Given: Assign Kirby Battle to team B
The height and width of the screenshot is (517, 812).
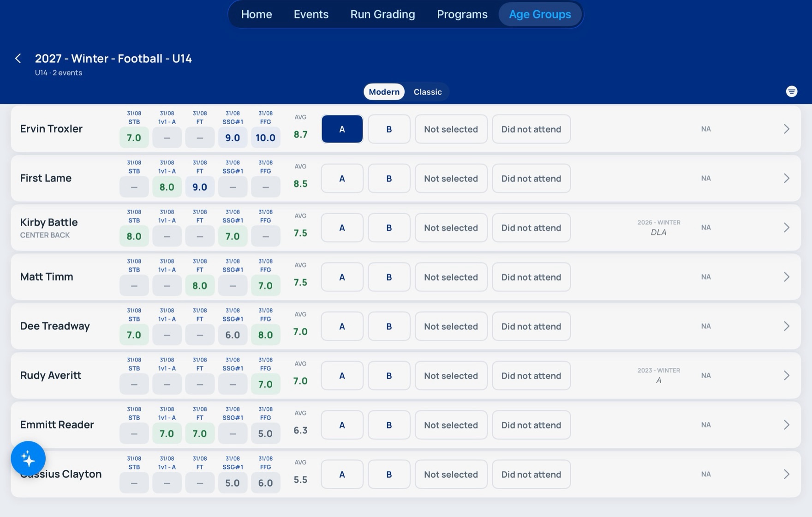Looking at the screenshot, I should 389,228.
